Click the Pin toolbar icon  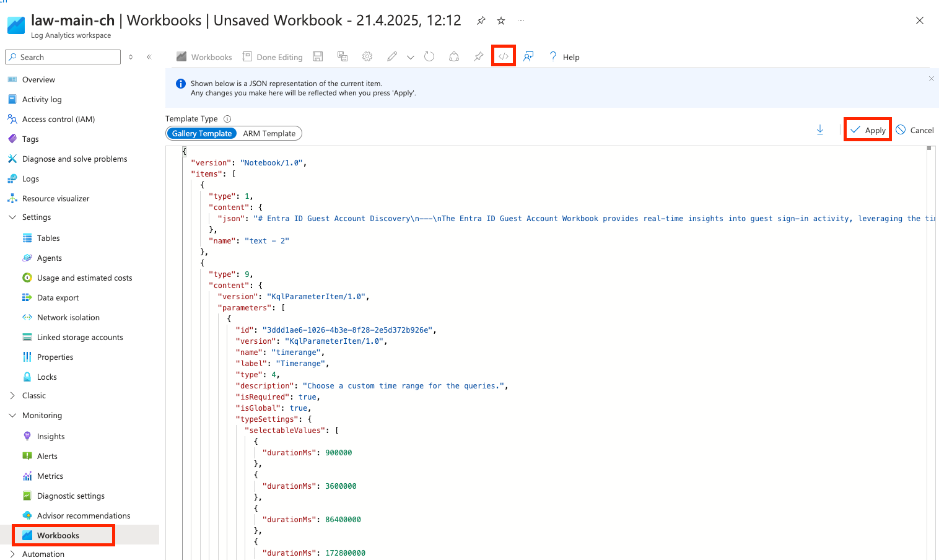479,56
